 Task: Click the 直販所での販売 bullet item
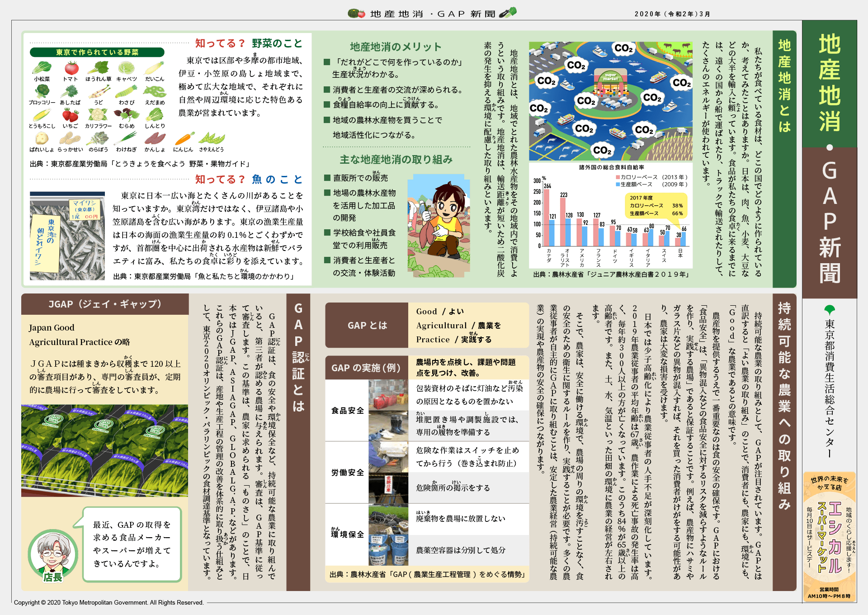coord(356,177)
